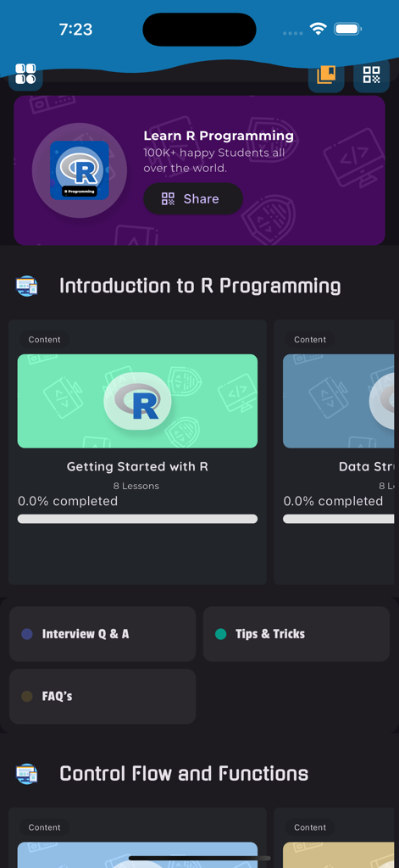Select the Learn R Programming title
This screenshot has width=399, height=868.
pyautogui.click(x=219, y=136)
